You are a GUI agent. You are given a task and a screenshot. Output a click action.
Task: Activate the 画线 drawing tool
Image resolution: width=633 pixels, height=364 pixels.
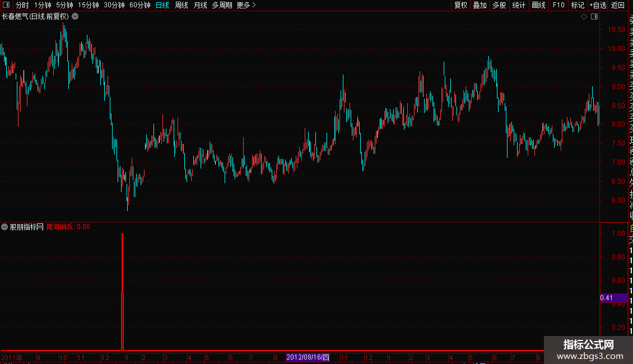tap(538, 5)
